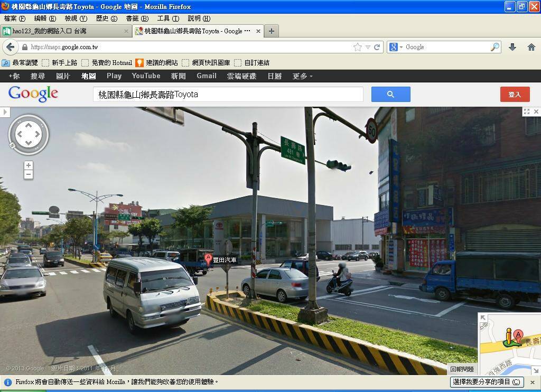
Task: Open the 歷史 menu
Action: click(x=107, y=18)
